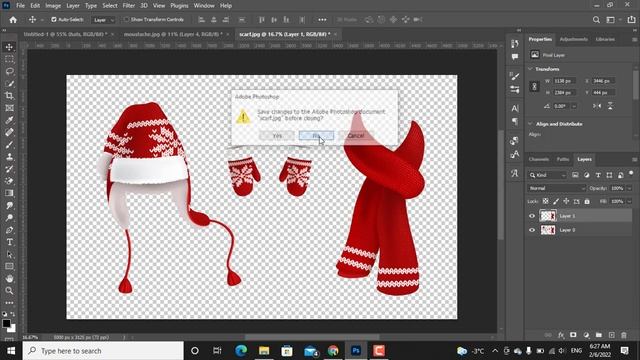Toggle lock position icon
Screen dimensions: 640x360
point(566,201)
